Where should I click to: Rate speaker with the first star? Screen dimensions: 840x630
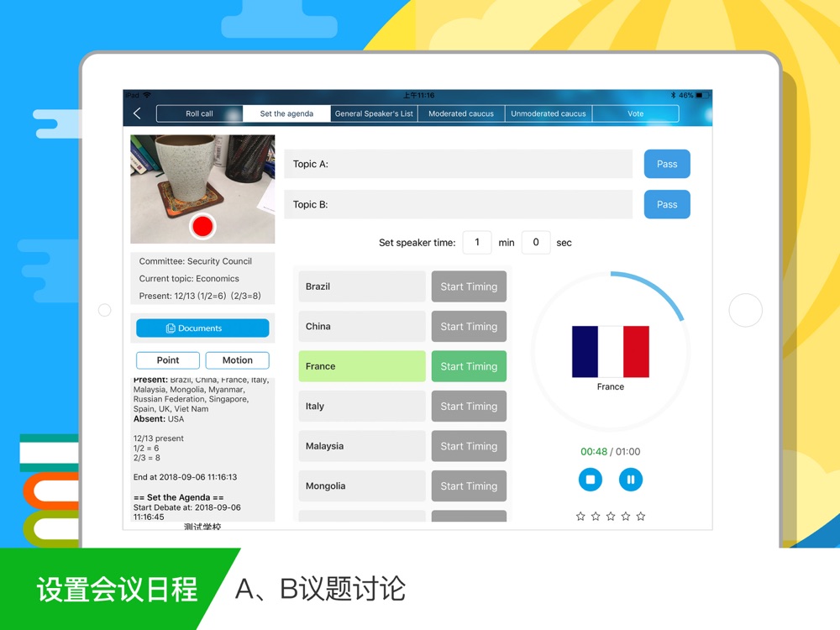point(580,516)
